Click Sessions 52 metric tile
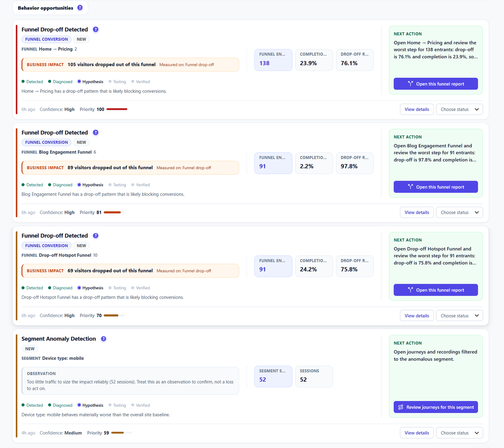This screenshot has width=504, height=448. point(314,377)
